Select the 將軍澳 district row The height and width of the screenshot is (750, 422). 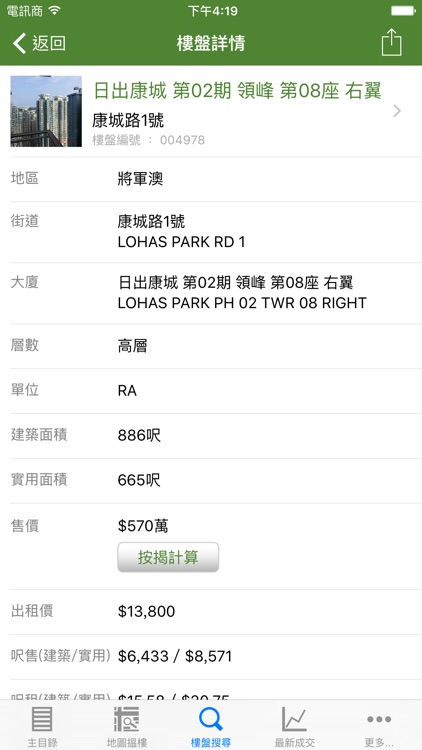pos(211,179)
